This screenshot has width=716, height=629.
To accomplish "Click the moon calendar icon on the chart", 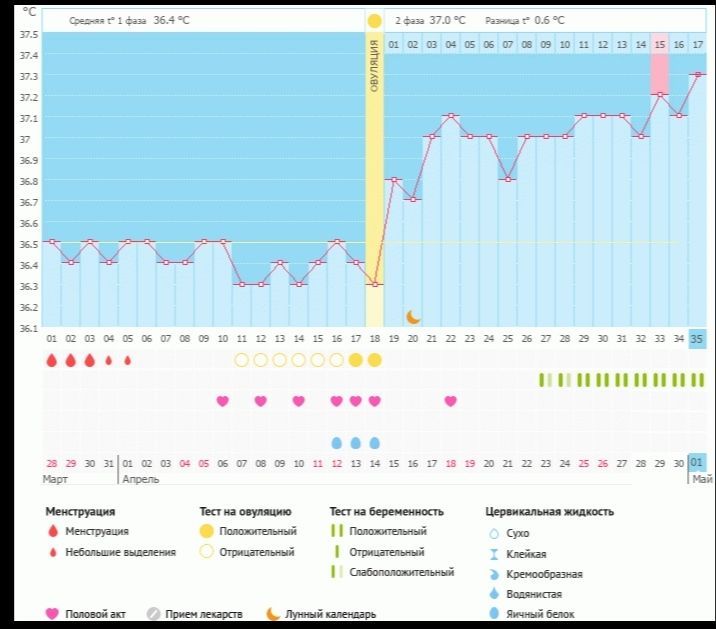I will tap(413, 317).
